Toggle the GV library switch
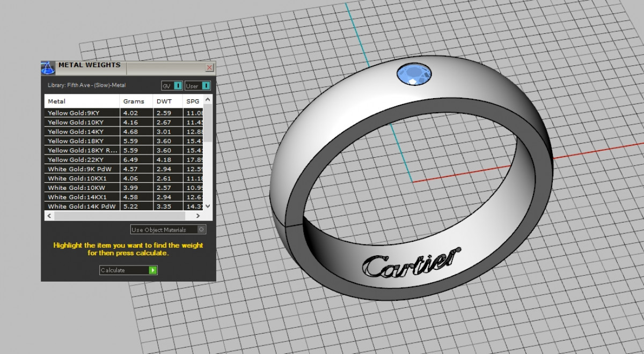This screenshot has height=354, width=644. 178,86
